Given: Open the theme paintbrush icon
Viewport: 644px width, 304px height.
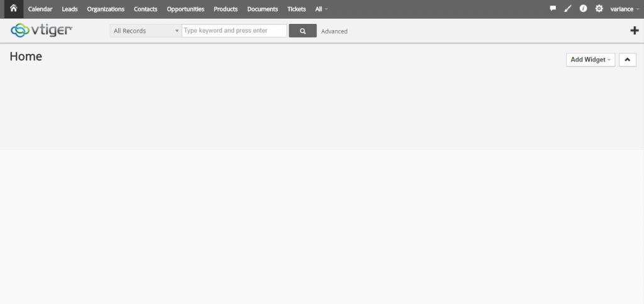Looking at the screenshot, I should (568, 9).
